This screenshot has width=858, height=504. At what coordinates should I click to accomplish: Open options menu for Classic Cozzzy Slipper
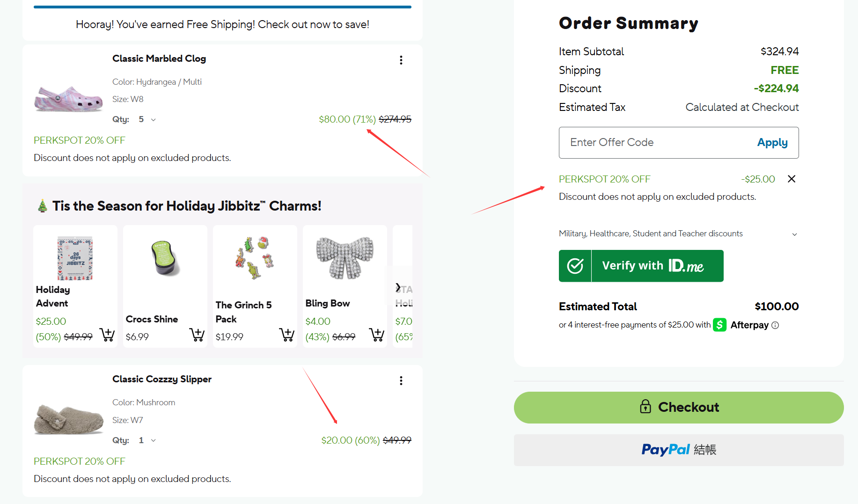pos(401,380)
